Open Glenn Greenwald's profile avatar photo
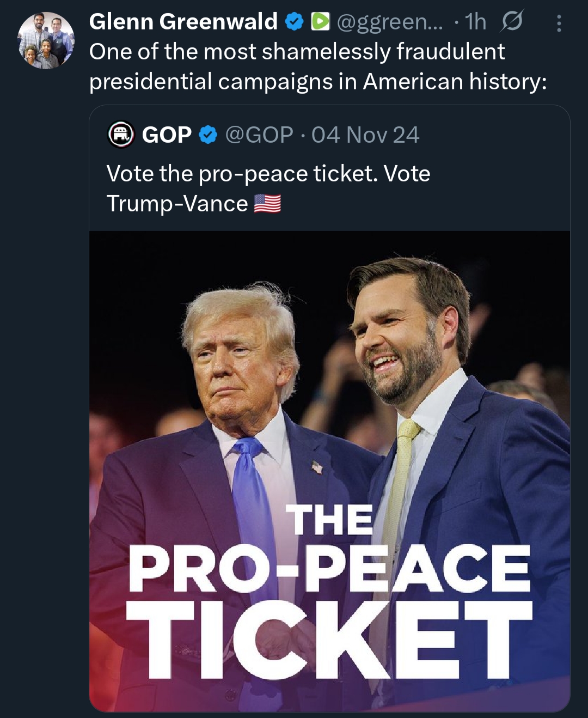This screenshot has width=588, height=718. tap(46, 40)
